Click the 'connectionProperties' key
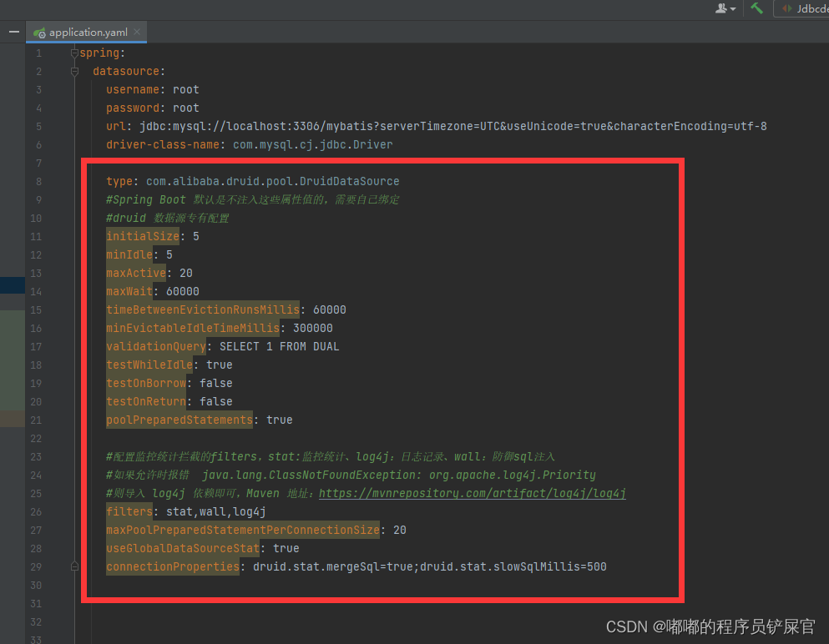The image size is (829, 644). click(x=173, y=566)
